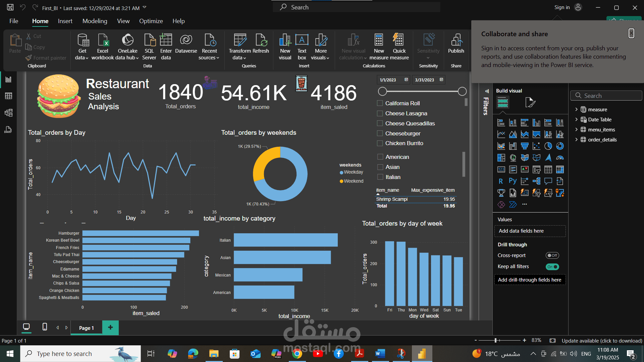
Task: Open the Optimize ribbon tab
Action: pos(151,21)
